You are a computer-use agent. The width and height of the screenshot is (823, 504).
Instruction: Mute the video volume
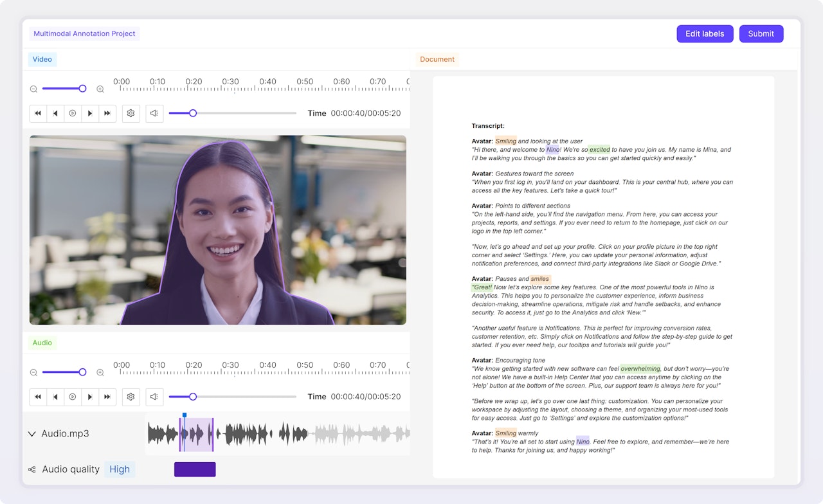[x=154, y=113]
